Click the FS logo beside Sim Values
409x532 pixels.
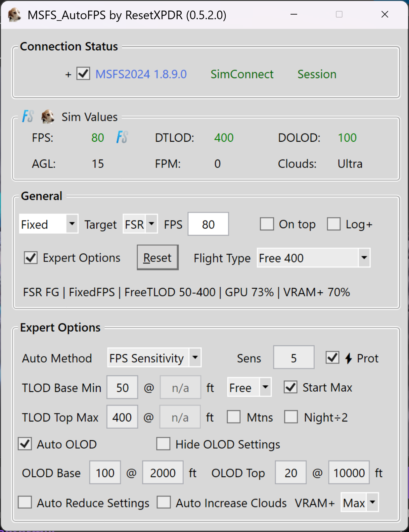[28, 117]
